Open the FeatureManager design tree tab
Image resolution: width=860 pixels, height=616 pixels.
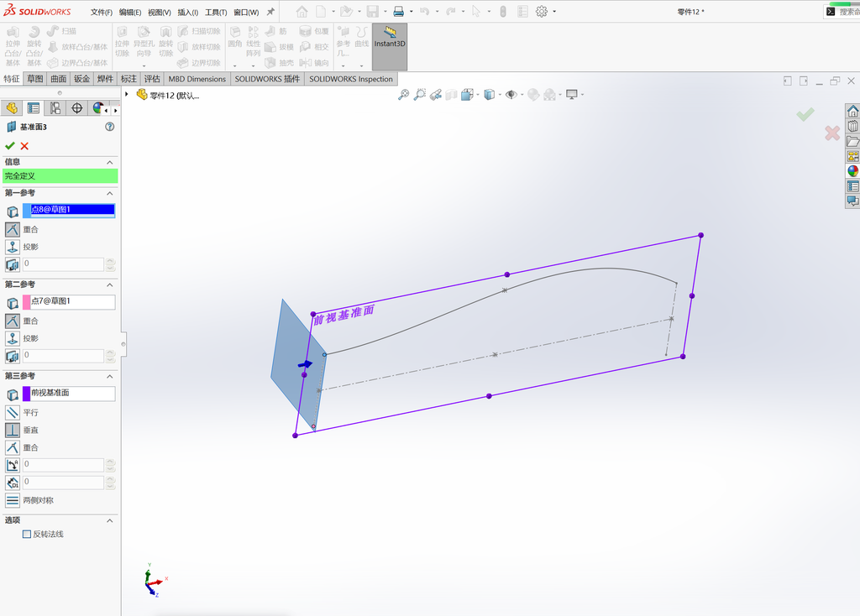point(12,108)
